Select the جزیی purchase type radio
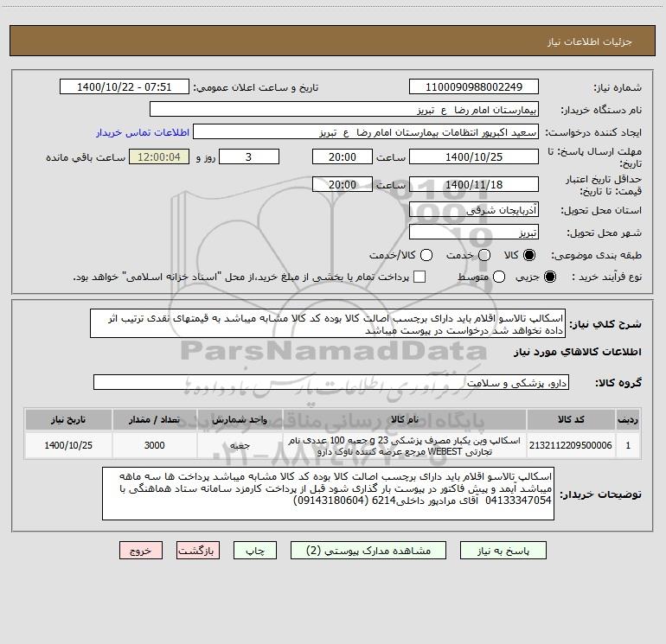Image resolution: width=666 pixels, height=644 pixels. click(549, 277)
